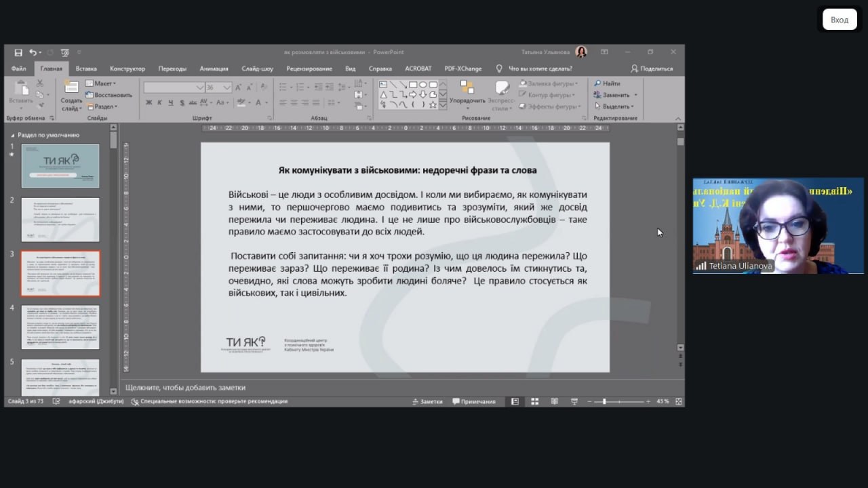Collapse the Раздел по умолчанию section
This screenshot has height=488, width=868.
[12, 135]
